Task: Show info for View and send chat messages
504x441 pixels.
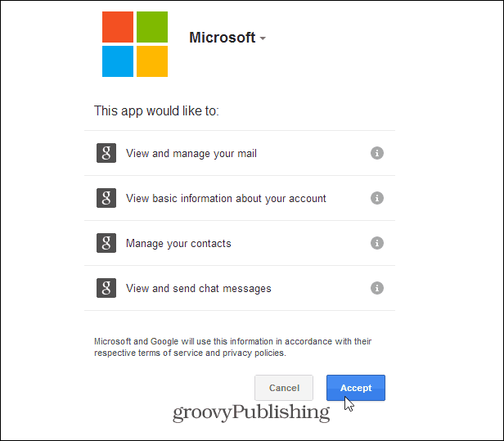Action: click(x=377, y=288)
